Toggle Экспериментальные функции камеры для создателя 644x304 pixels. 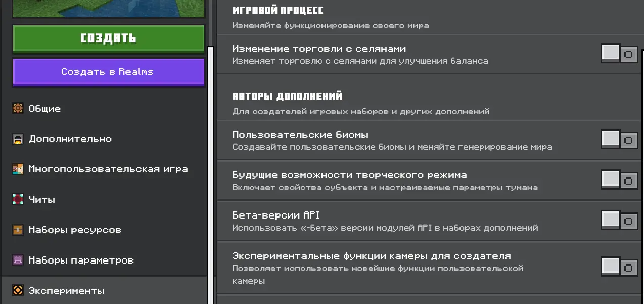pos(619,266)
